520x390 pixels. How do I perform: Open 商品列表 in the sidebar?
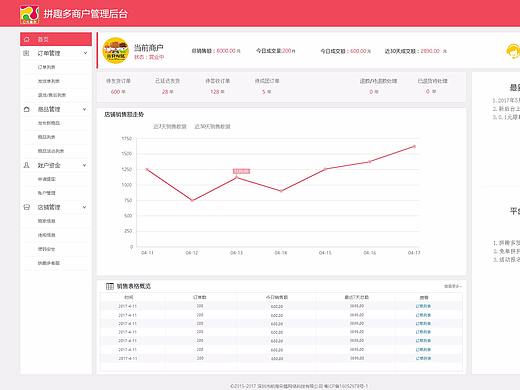(x=46, y=137)
